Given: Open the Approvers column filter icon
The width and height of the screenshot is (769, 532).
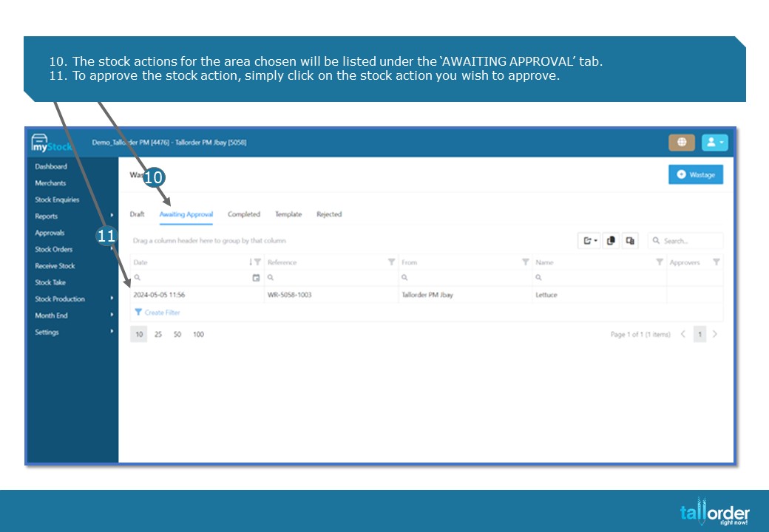Looking at the screenshot, I should click(717, 262).
